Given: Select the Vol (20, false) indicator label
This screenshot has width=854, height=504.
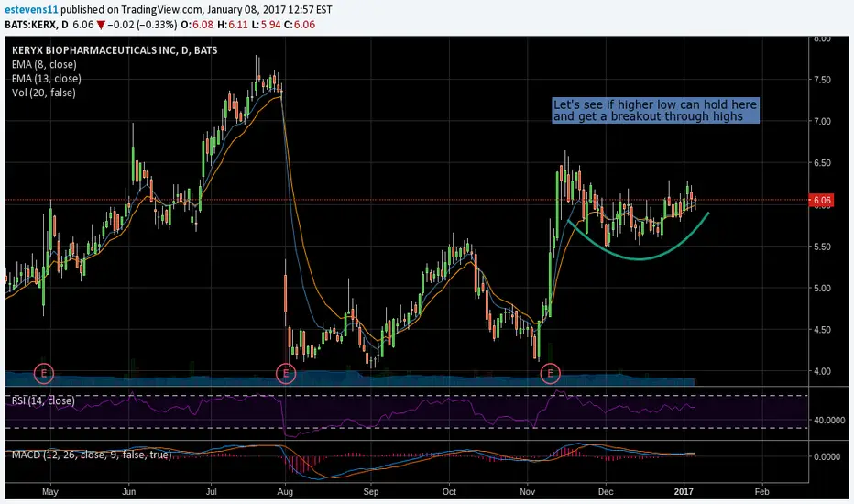Looking at the screenshot, I should 44,93.
